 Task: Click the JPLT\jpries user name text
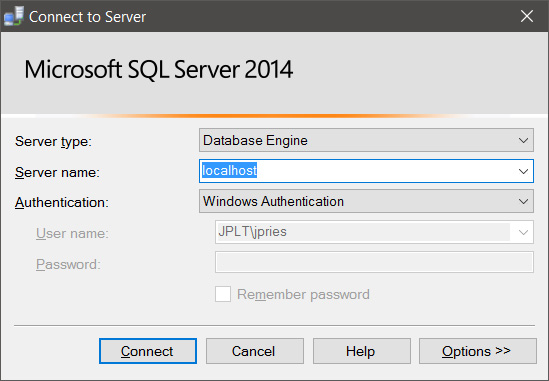click(252, 232)
